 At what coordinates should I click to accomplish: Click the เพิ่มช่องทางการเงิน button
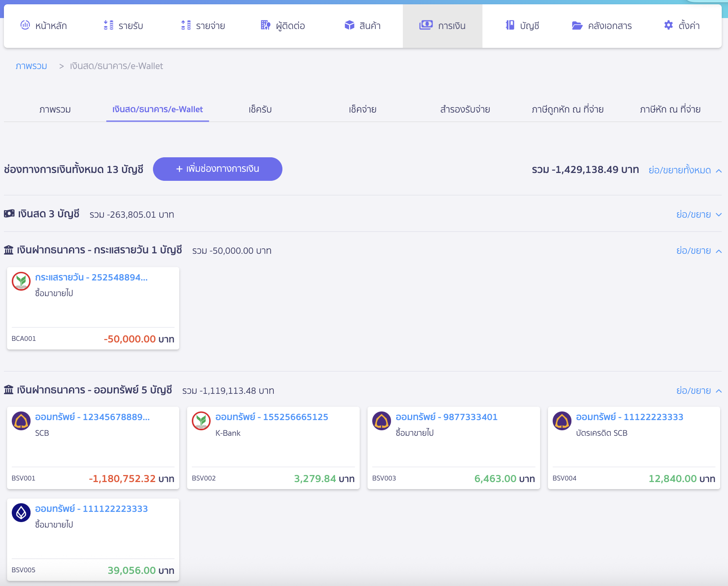click(x=218, y=169)
